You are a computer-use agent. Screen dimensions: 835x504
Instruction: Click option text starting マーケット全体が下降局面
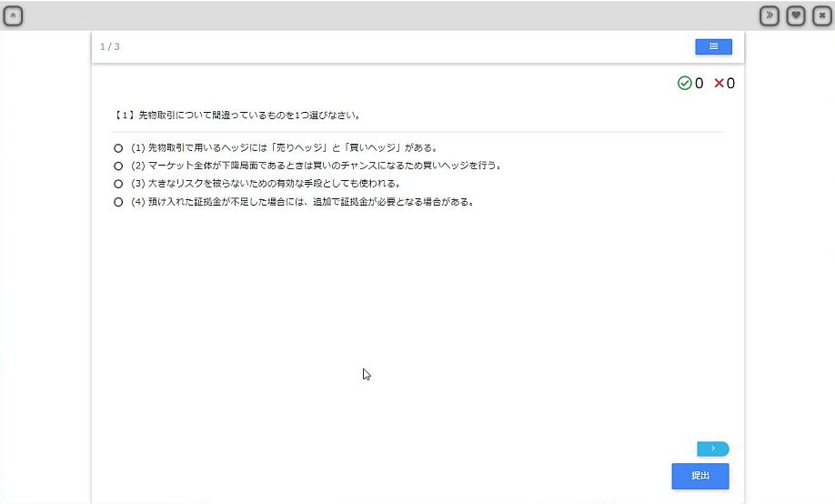[x=317, y=166]
